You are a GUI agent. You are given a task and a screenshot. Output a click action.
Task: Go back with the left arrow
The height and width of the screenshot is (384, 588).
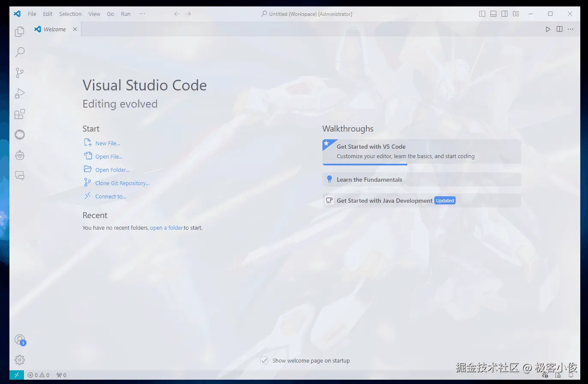pyautogui.click(x=177, y=14)
